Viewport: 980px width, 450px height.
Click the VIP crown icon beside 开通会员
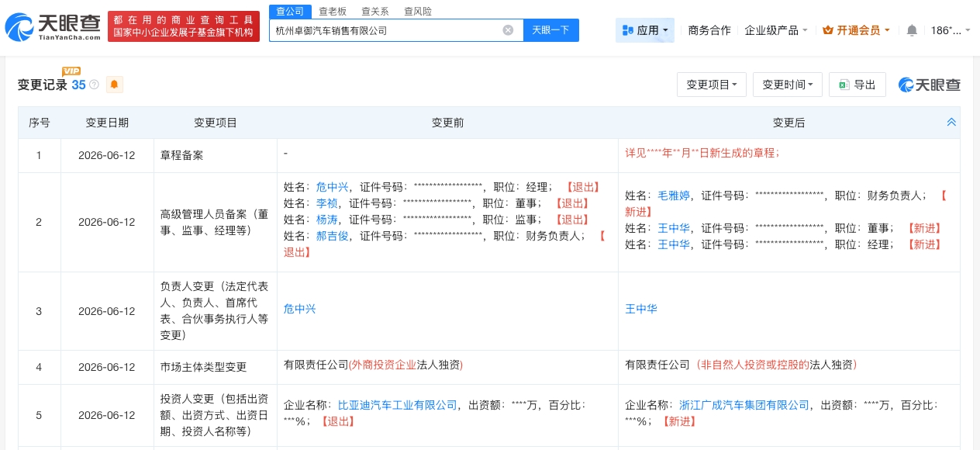(827, 30)
